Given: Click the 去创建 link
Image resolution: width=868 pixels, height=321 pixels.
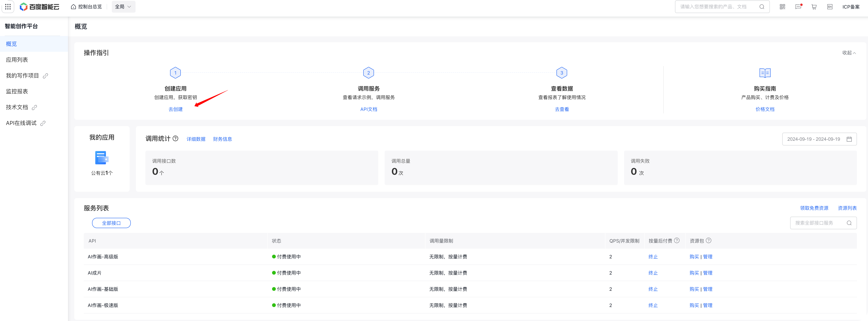Looking at the screenshot, I should 176,109.
